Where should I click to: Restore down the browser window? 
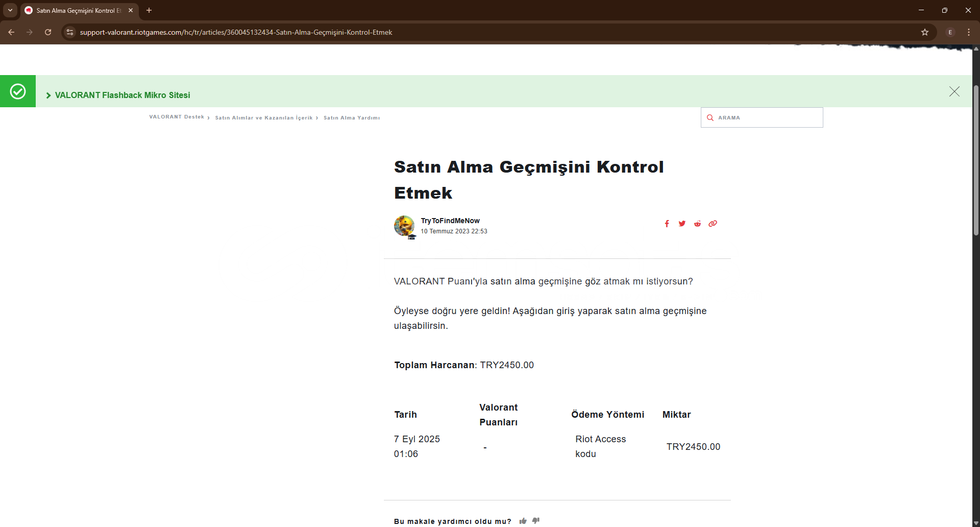(x=945, y=10)
